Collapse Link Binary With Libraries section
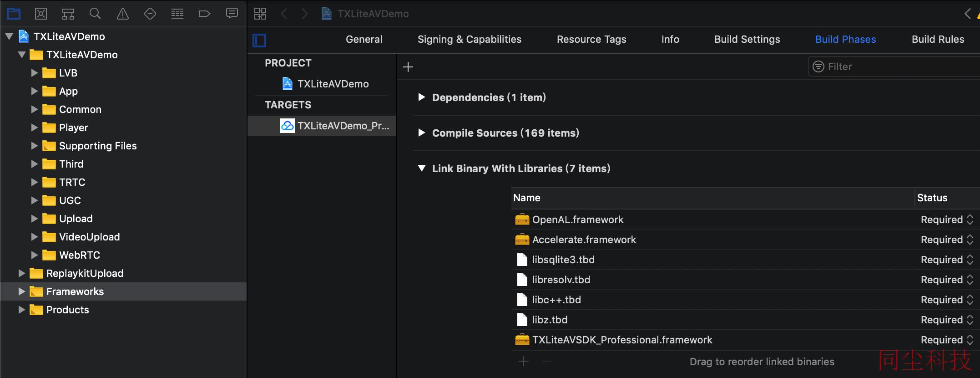Screen dimensions: 980x378 (422, 168)
